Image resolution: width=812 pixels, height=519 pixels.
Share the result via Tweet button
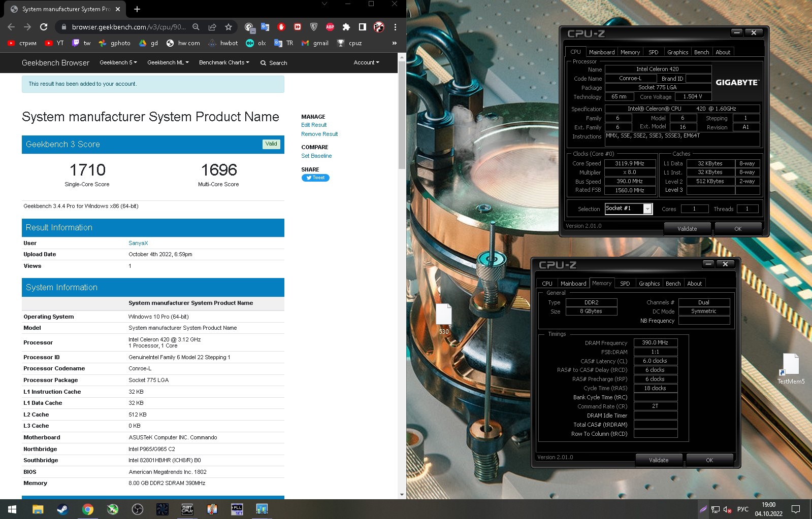[x=315, y=178]
